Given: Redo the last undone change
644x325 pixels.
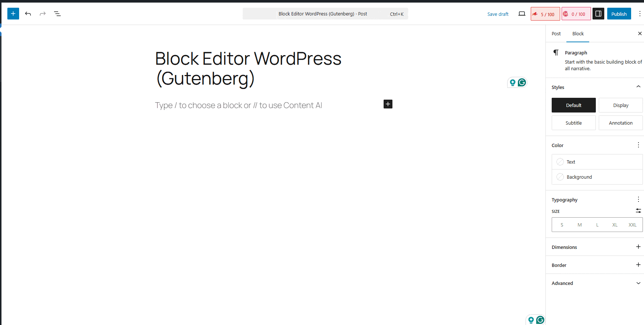Looking at the screenshot, I should (x=43, y=14).
